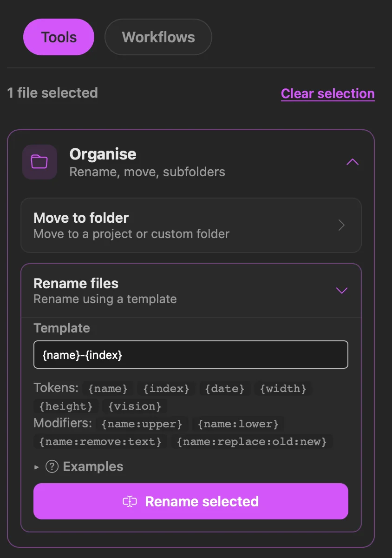Click the Tokens label
The image size is (392, 558).
click(56, 388)
